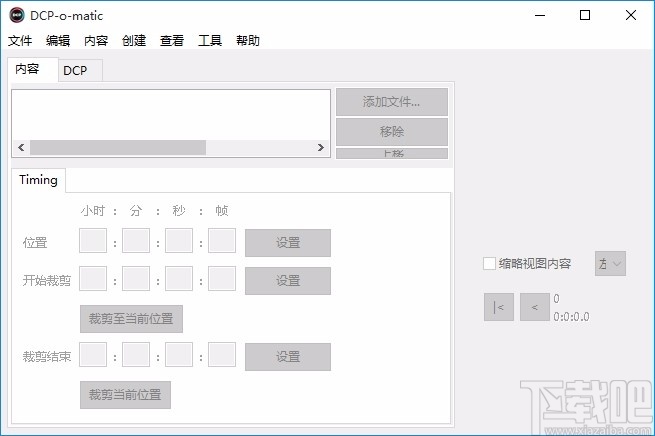Click 设置 button in the 裁剪结束 row
The image size is (655, 436).
(x=288, y=357)
